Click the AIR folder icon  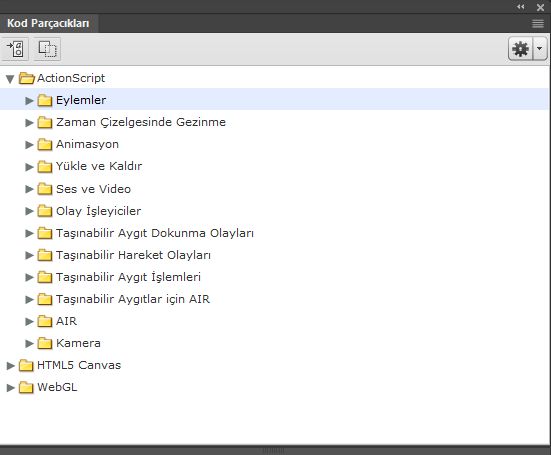(x=45, y=321)
